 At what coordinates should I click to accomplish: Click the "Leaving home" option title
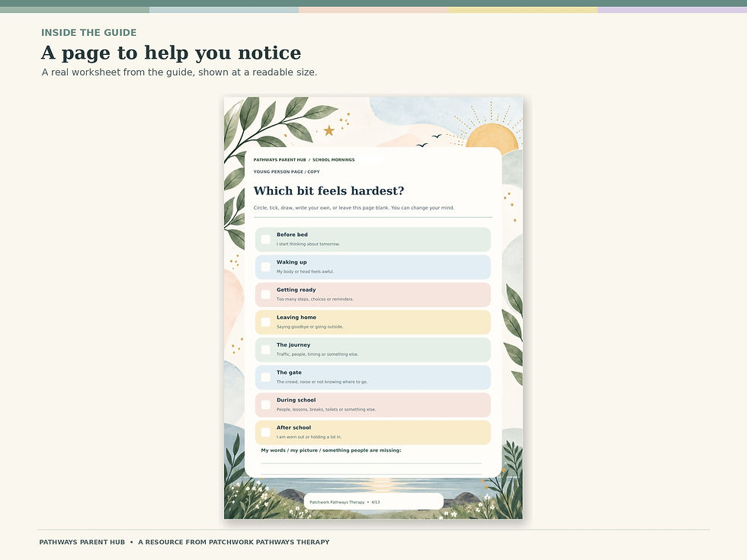coord(297,318)
